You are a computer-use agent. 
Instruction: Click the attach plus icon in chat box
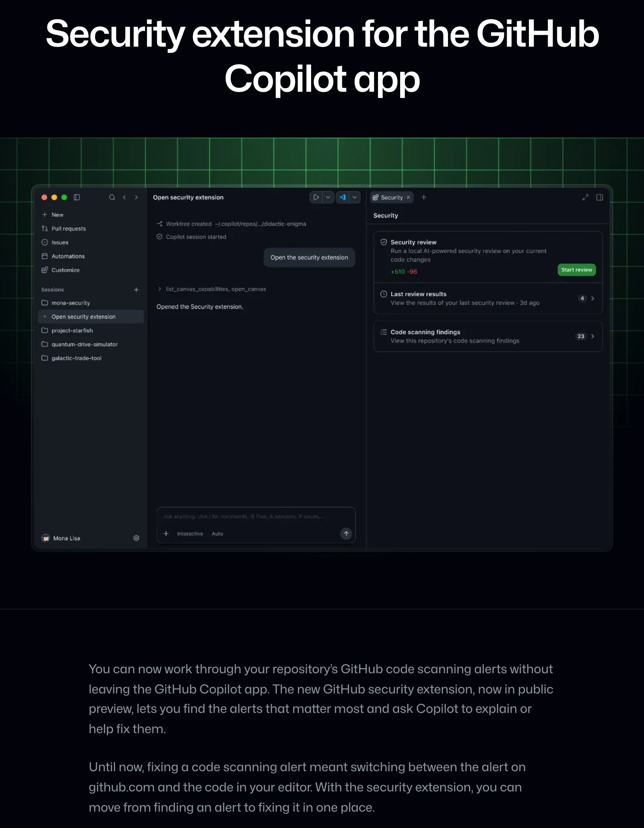coord(166,534)
